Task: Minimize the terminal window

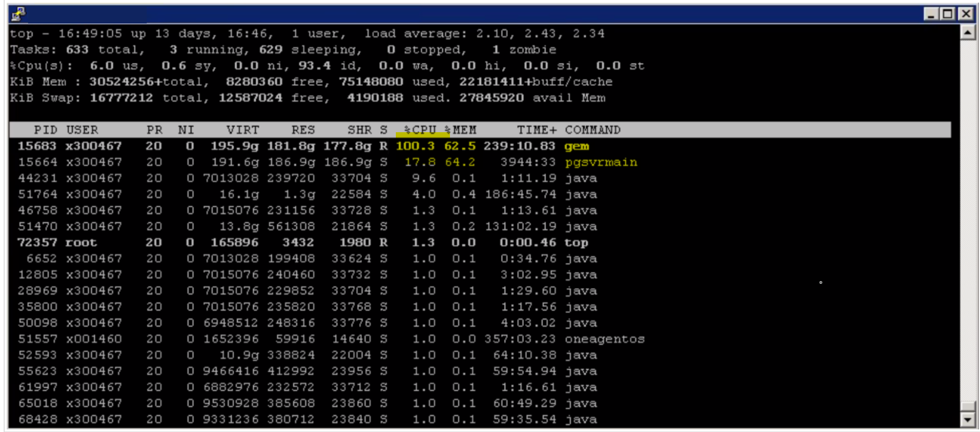Action: click(931, 14)
